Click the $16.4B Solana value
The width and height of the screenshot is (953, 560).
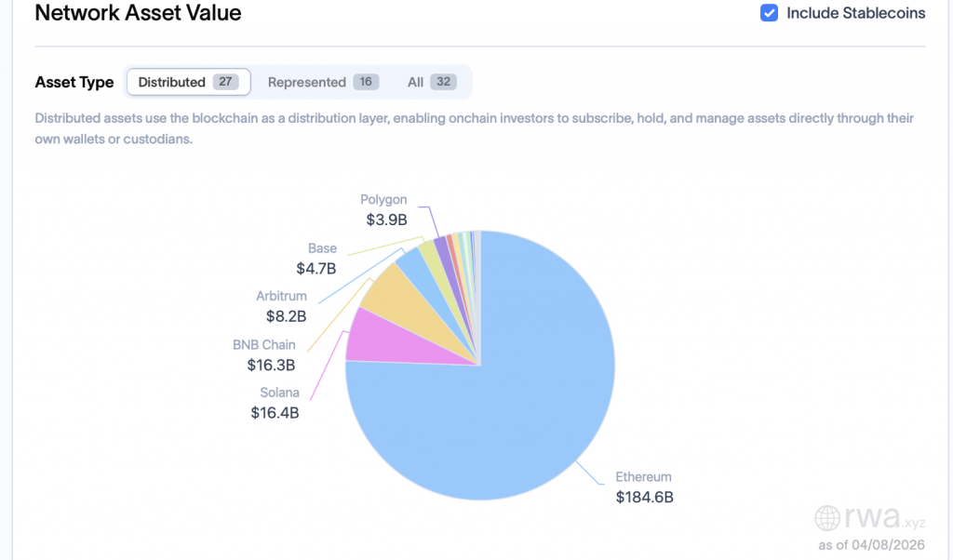tap(275, 413)
